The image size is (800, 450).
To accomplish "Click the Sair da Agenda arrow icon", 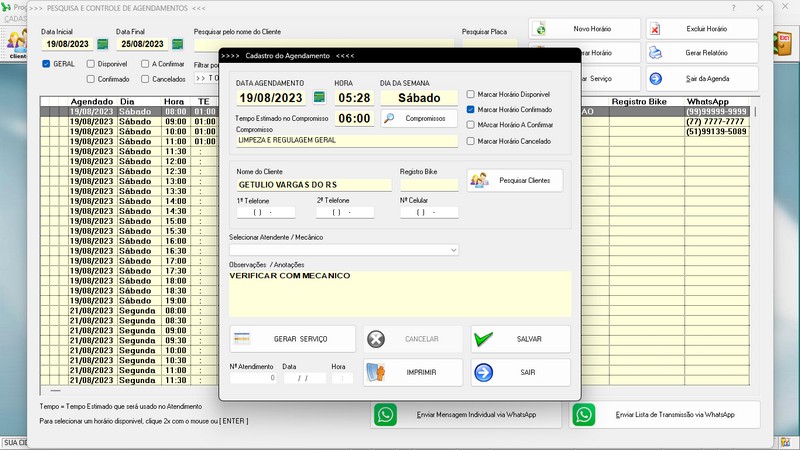I will (656, 79).
